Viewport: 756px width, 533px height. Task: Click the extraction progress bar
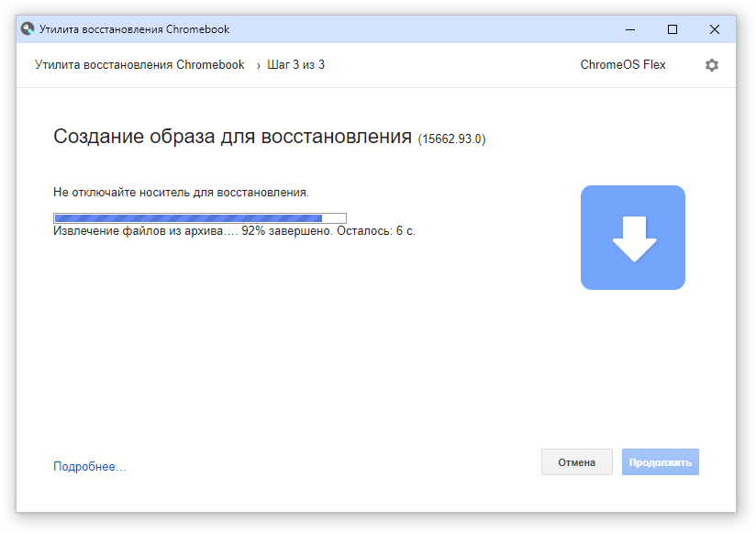(200, 218)
